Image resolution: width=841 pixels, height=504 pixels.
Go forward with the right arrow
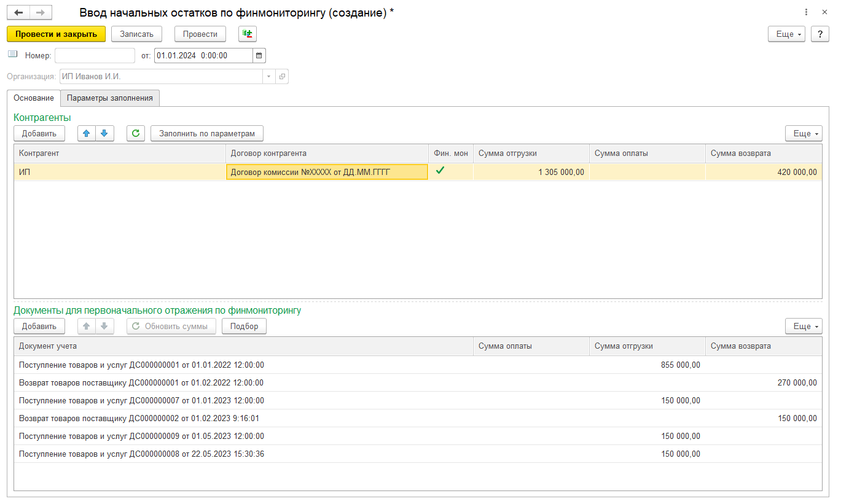[41, 12]
